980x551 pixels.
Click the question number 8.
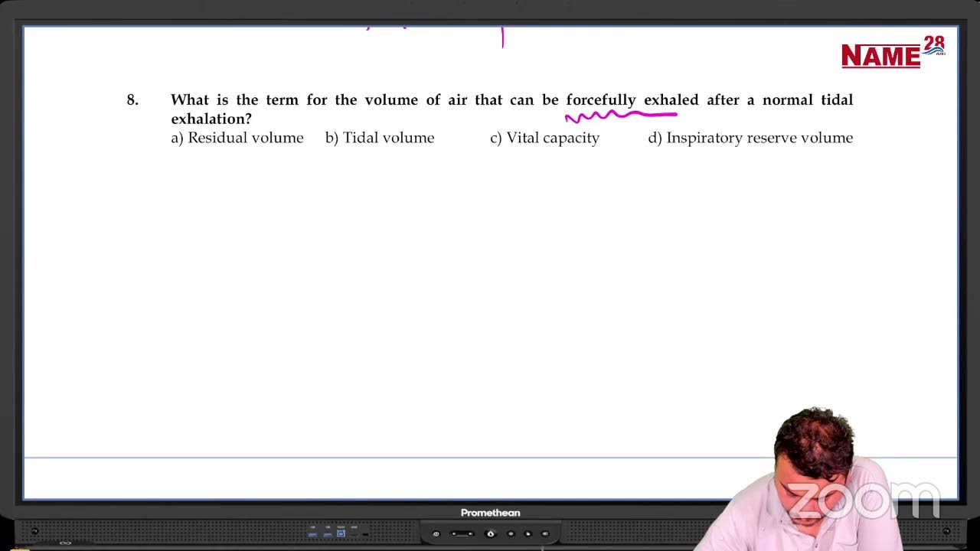coord(132,99)
